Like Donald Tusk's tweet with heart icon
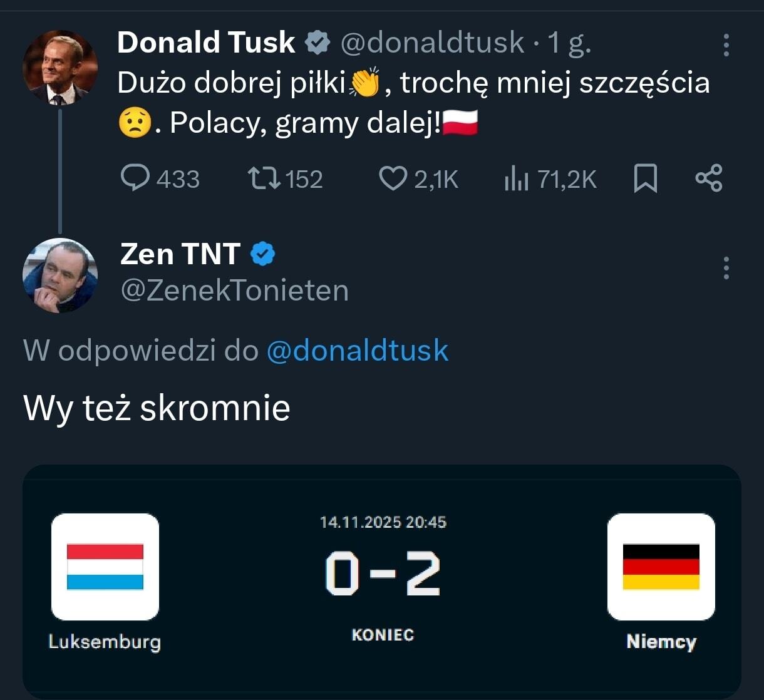 [x=393, y=178]
